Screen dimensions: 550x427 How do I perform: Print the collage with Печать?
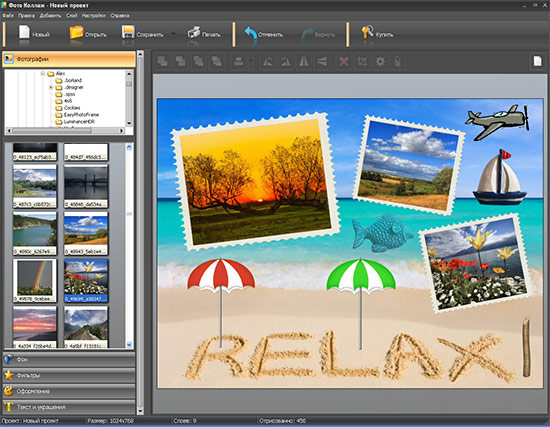point(204,34)
